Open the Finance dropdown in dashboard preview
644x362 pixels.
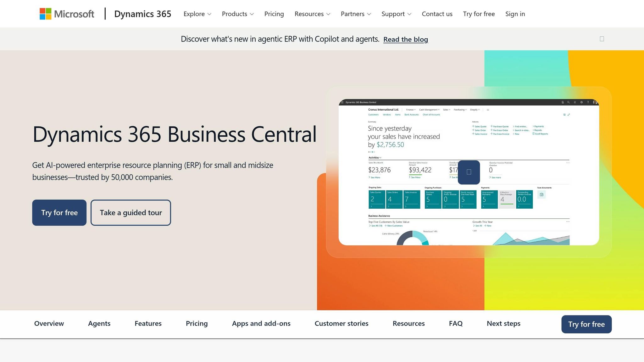(x=411, y=110)
